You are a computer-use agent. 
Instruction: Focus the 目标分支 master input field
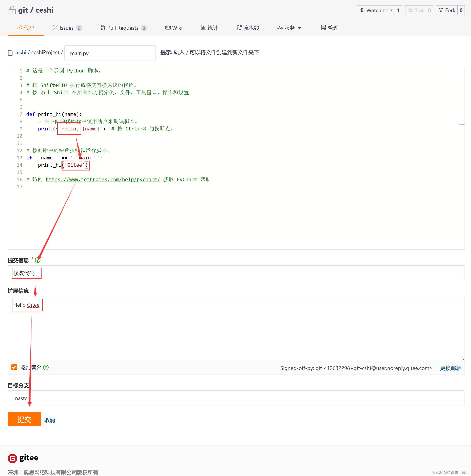point(236,398)
